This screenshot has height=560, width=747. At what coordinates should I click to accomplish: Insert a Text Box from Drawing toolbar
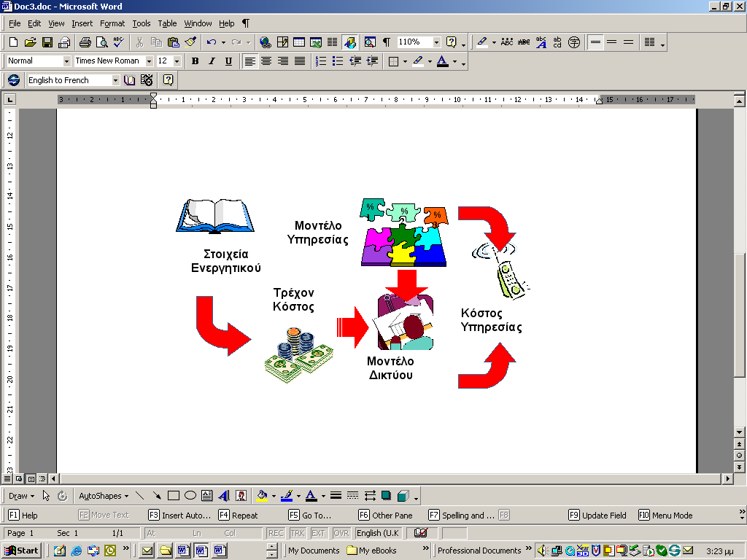click(x=206, y=496)
